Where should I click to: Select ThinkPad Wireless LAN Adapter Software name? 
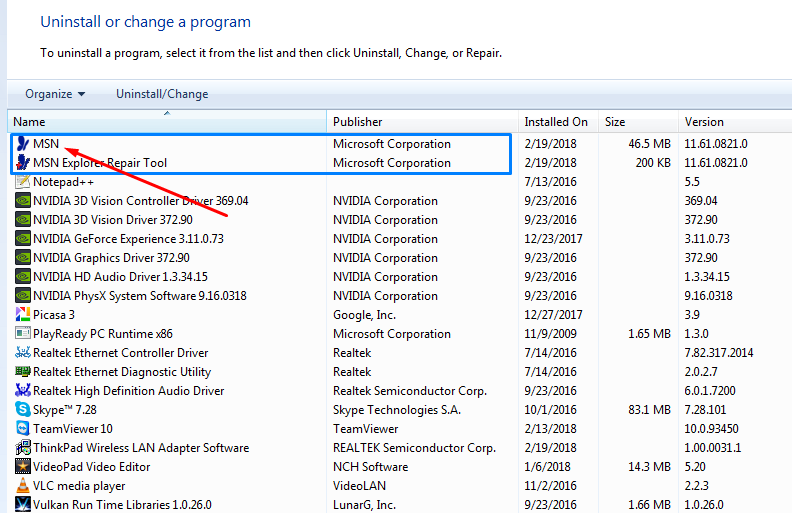[141, 448]
